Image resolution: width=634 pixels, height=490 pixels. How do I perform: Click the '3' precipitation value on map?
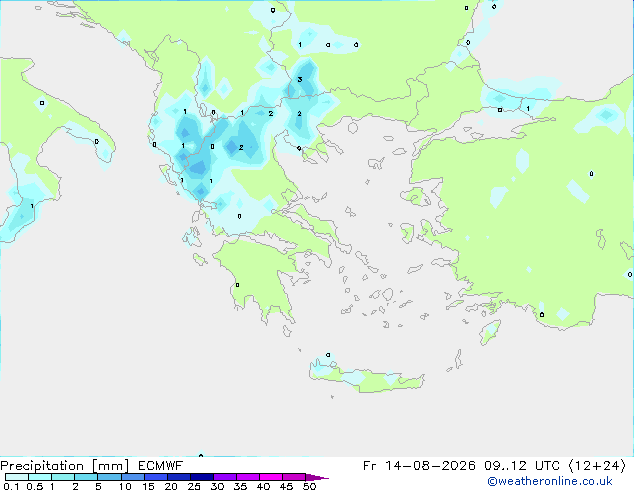click(300, 79)
